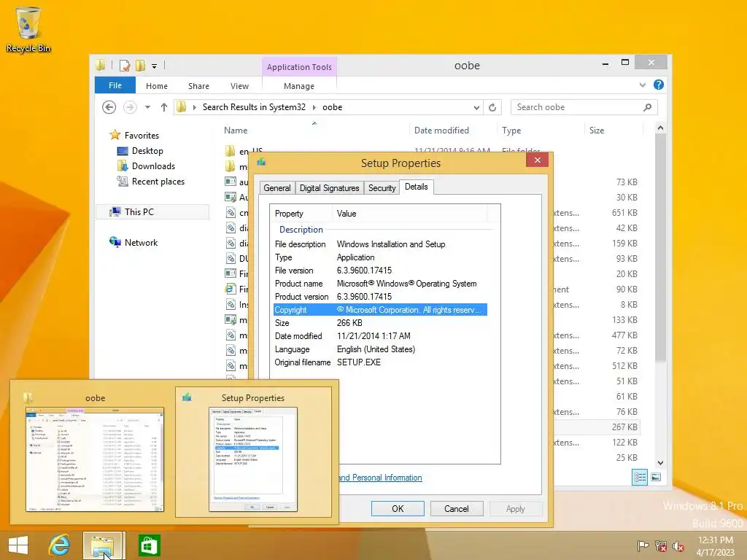Open the recent locations dropdown arrow
The width and height of the screenshot is (747, 560).
[147, 107]
